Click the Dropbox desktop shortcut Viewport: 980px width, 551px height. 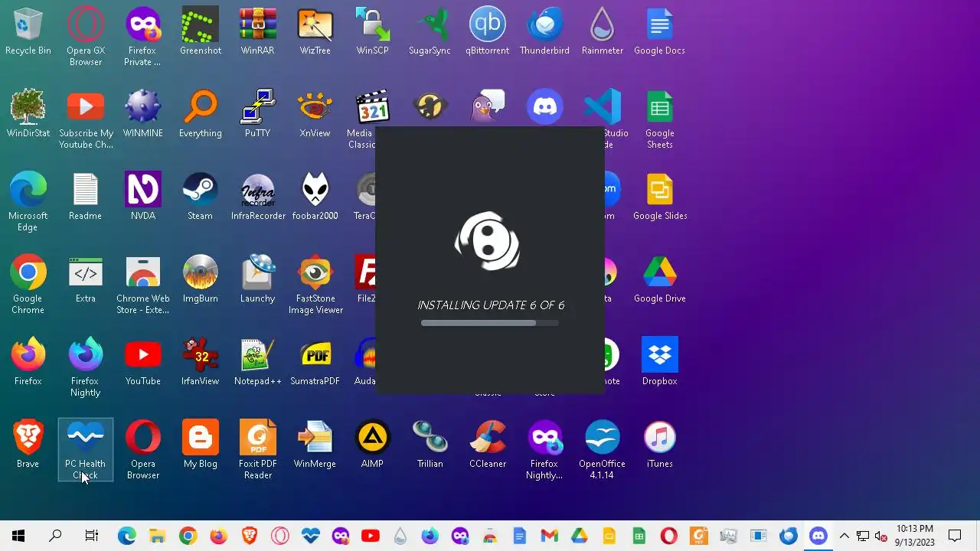659,363
